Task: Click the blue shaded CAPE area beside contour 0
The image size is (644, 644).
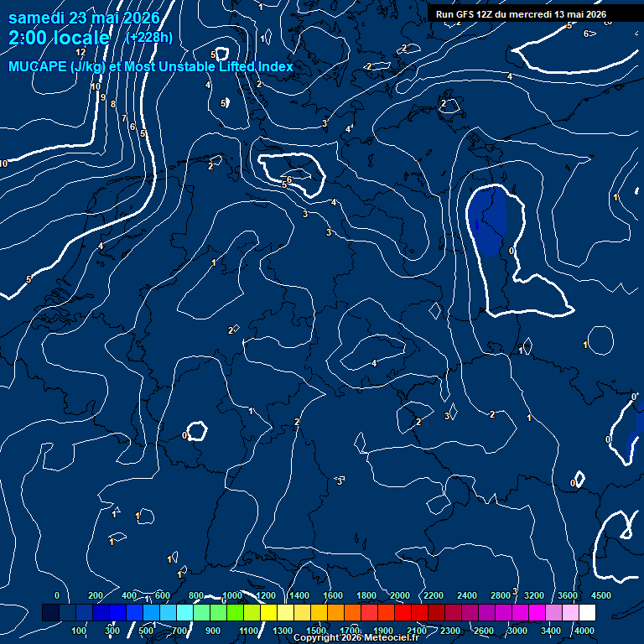Action: click(489, 221)
